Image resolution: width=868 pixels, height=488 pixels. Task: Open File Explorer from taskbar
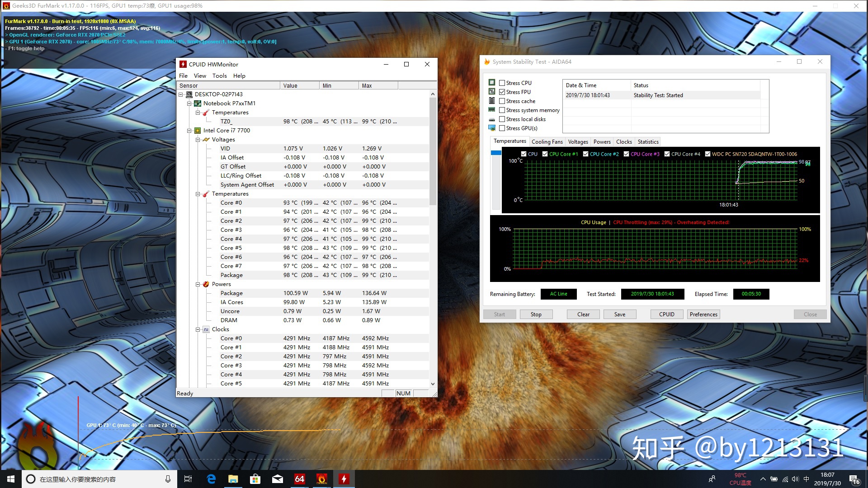click(233, 479)
